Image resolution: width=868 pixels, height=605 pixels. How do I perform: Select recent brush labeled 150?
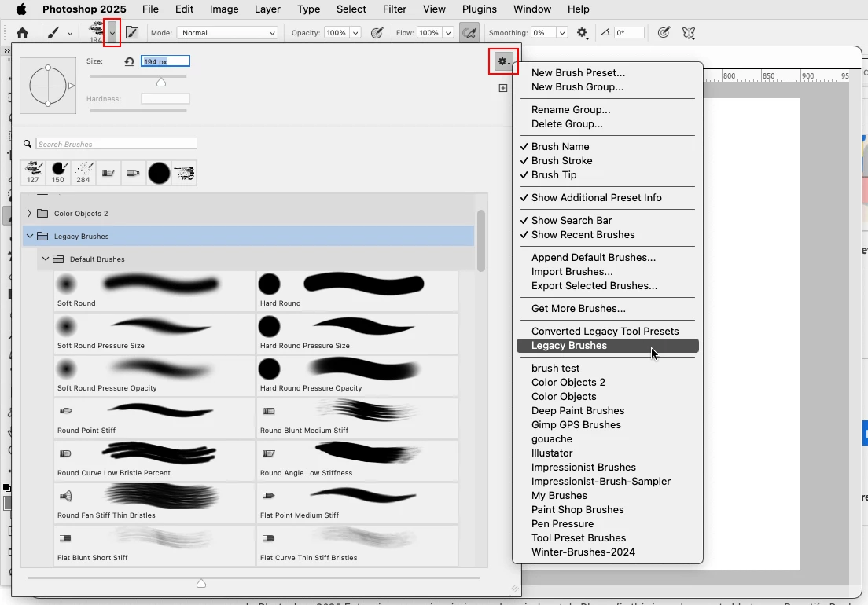click(58, 173)
